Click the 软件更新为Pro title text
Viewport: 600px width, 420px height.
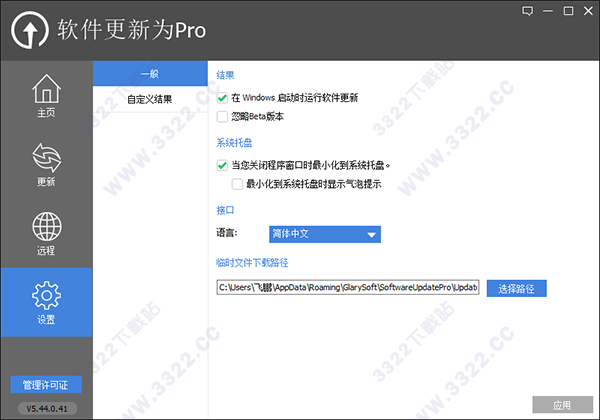132,30
